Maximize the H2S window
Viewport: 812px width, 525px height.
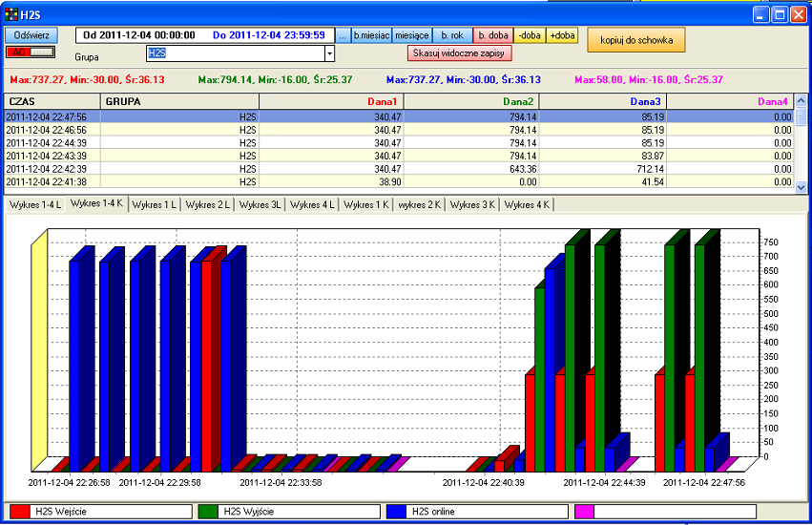(780, 14)
